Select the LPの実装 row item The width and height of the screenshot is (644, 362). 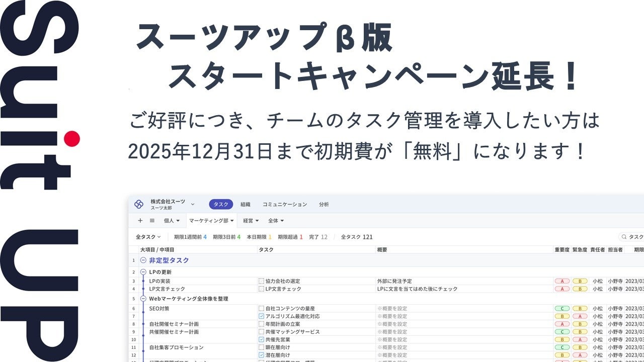[x=159, y=281]
